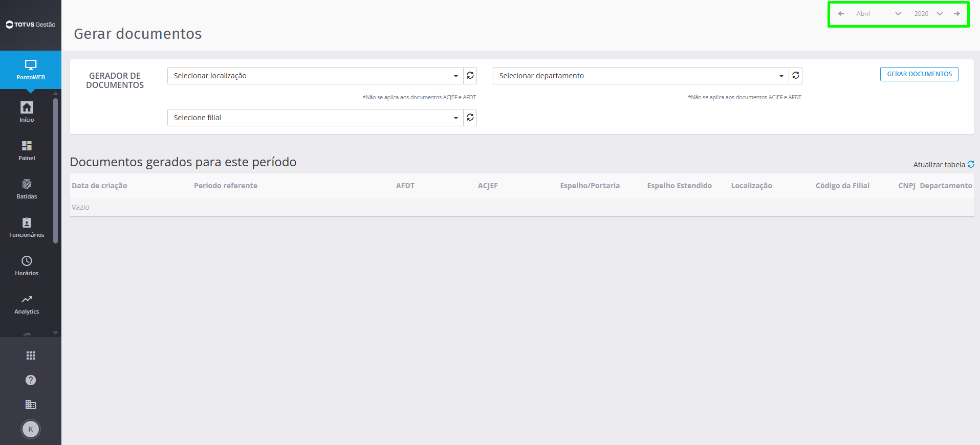
Task: Click the help question mark icon
Action: 31,380
